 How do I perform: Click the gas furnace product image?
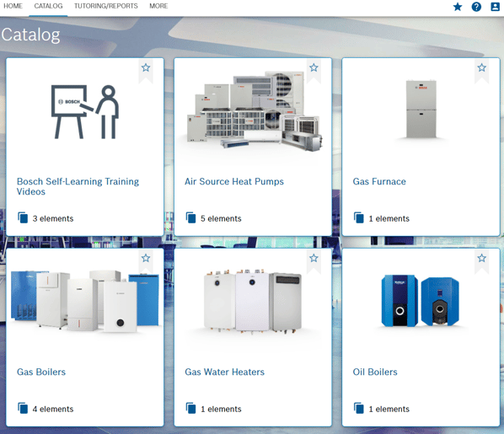point(421,110)
